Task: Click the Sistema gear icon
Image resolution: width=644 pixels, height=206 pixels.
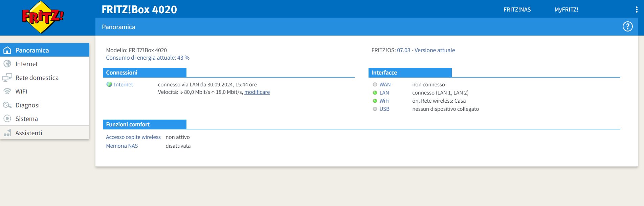Action: (7, 119)
